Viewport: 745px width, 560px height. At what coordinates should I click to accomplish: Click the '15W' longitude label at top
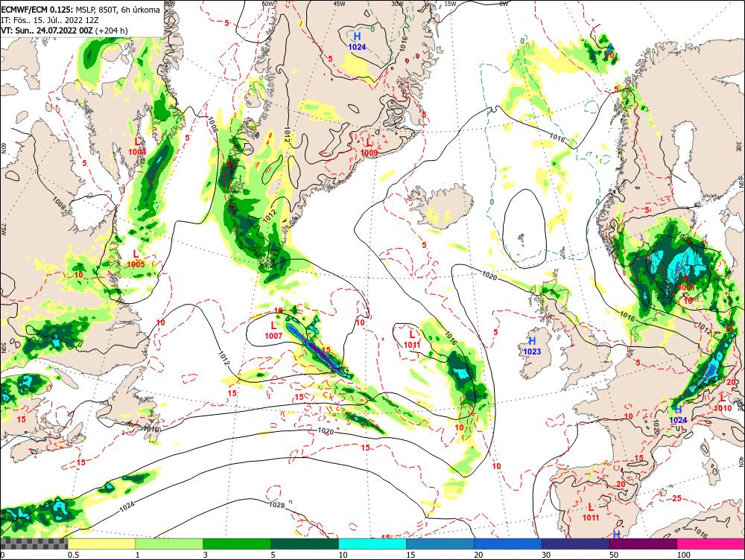pos(451,3)
